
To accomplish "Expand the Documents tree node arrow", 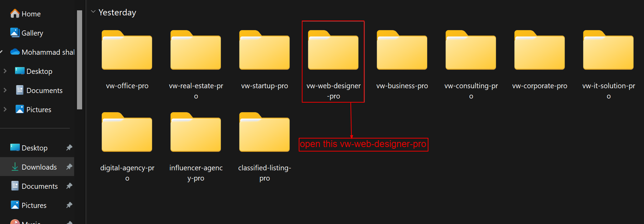I will (x=5, y=90).
